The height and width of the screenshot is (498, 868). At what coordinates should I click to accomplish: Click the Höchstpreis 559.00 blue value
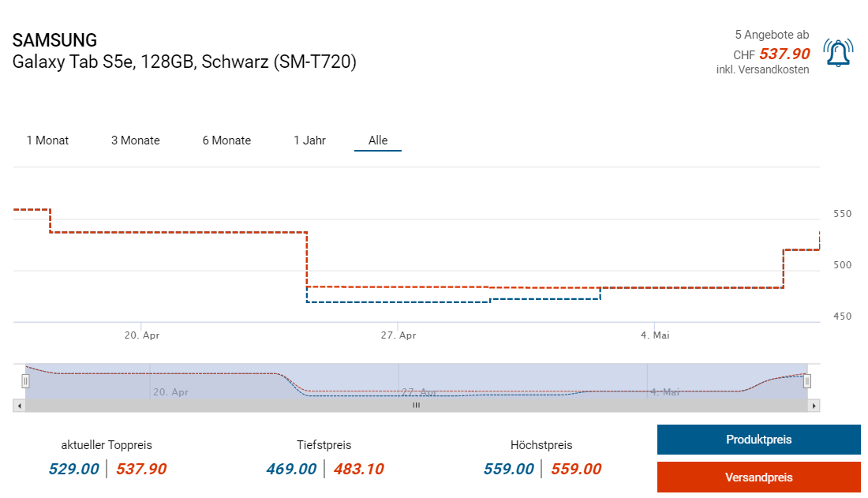click(508, 469)
